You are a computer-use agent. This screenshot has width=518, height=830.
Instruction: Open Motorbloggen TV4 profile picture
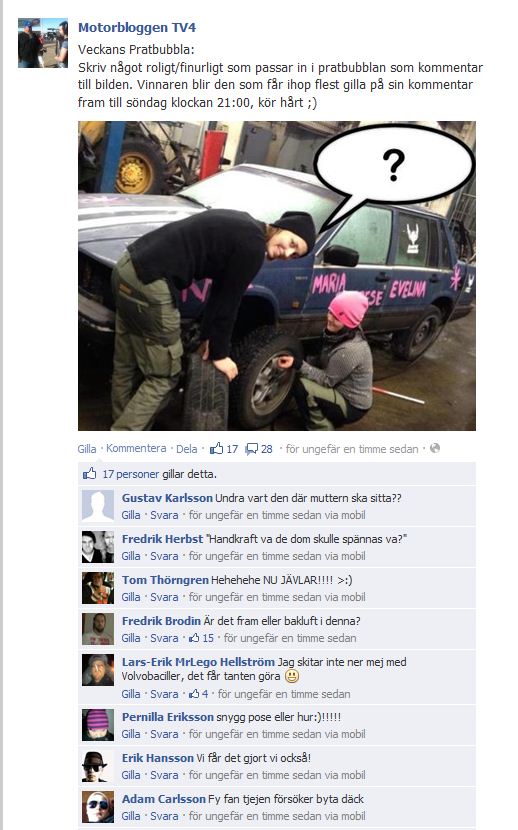tap(43, 43)
